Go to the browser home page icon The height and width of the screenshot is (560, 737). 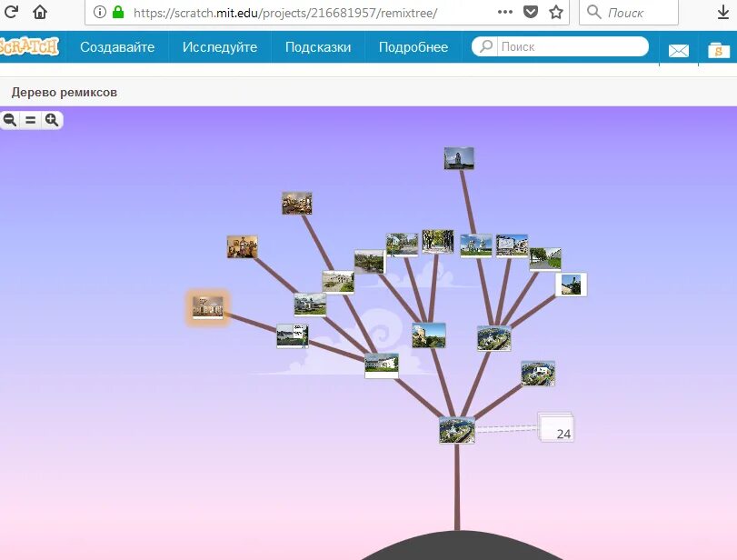40,12
